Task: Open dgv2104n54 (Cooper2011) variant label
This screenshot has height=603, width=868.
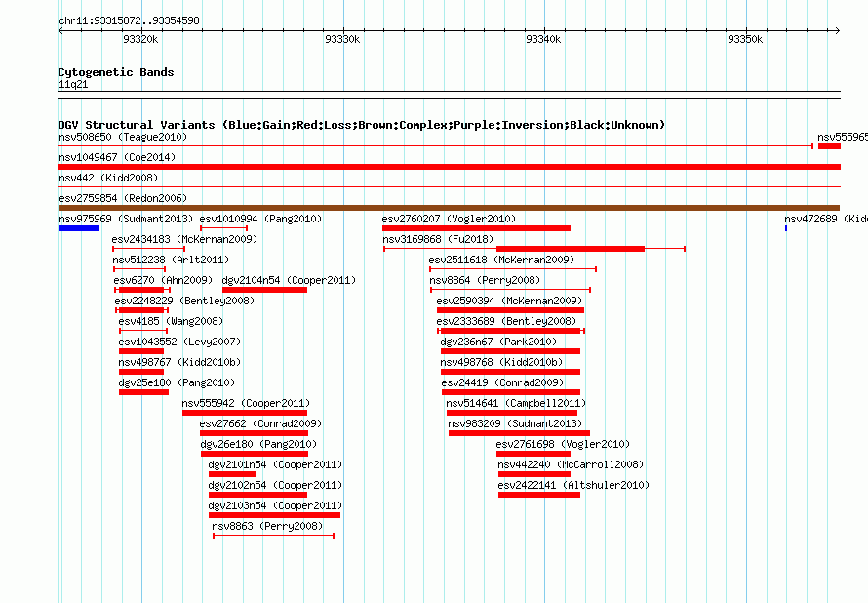Action: click(289, 280)
